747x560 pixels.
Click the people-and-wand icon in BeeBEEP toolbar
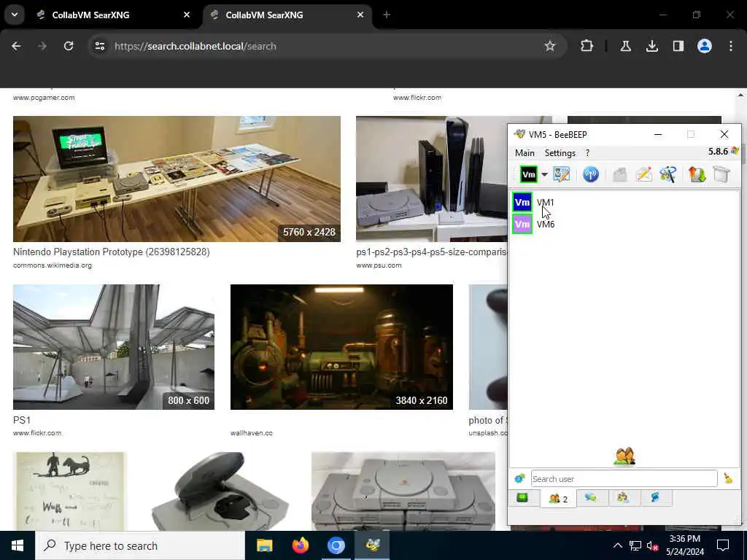(x=668, y=175)
